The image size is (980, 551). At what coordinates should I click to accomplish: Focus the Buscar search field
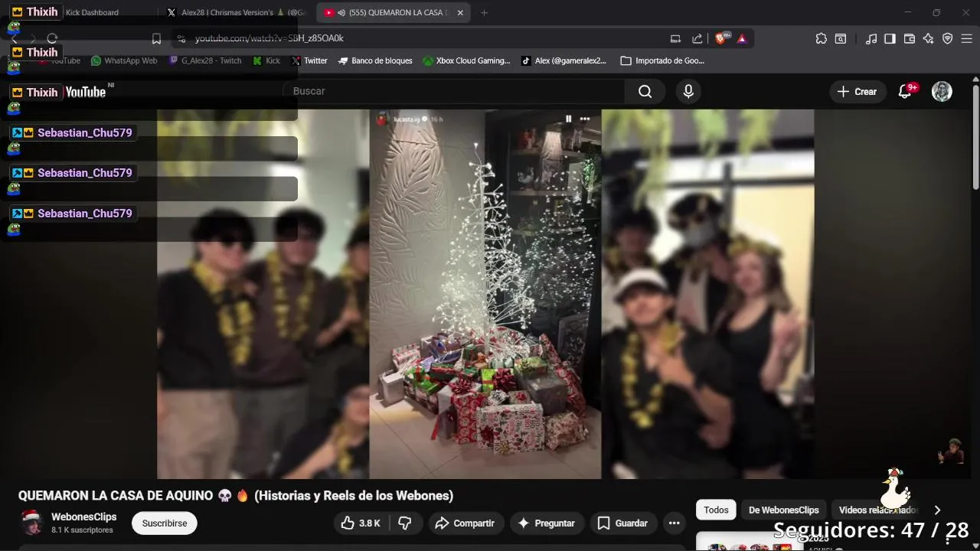point(456,91)
